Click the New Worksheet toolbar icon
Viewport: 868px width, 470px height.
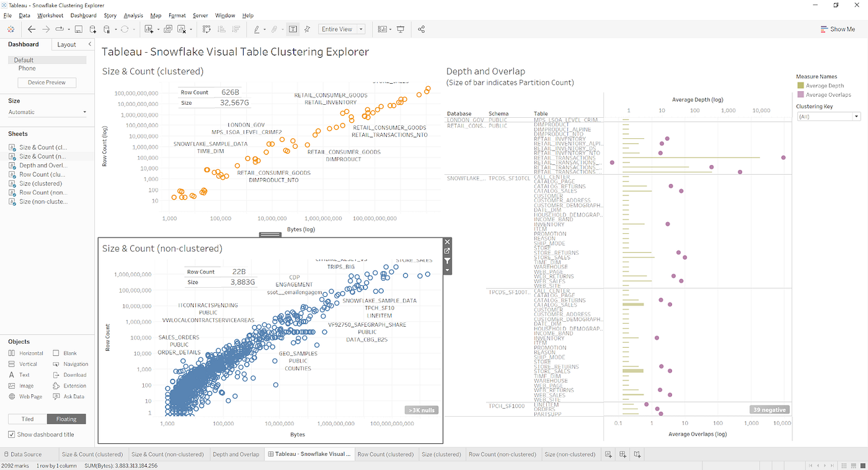[x=149, y=29]
